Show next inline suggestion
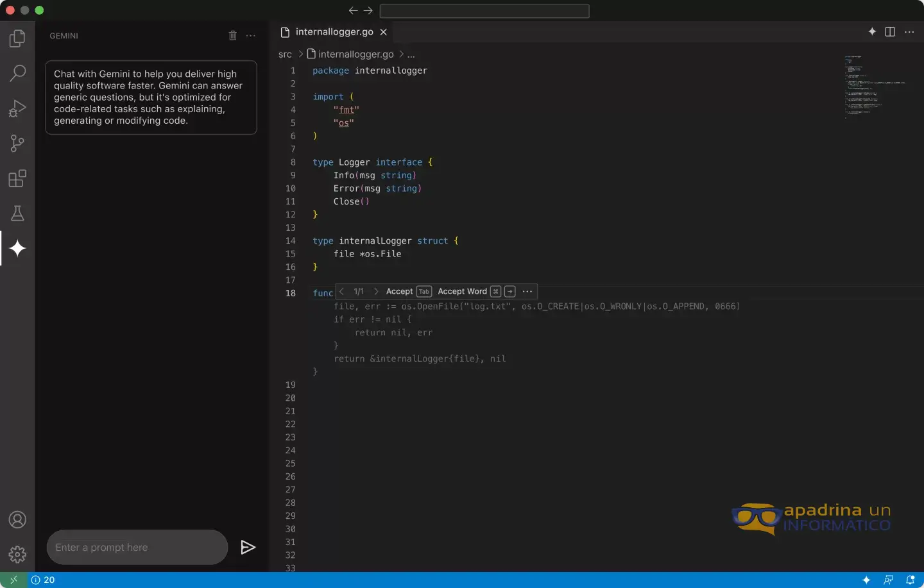The height and width of the screenshot is (588, 924). click(376, 291)
